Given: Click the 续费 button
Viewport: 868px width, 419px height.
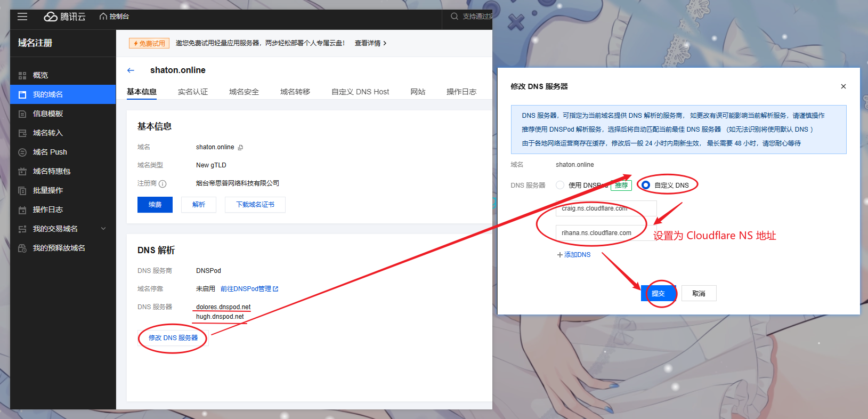Looking at the screenshot, I should [x=155, y=205].
